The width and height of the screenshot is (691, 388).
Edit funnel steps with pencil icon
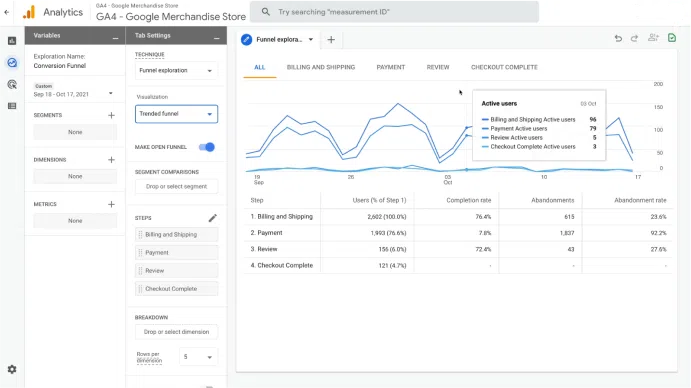212,218
